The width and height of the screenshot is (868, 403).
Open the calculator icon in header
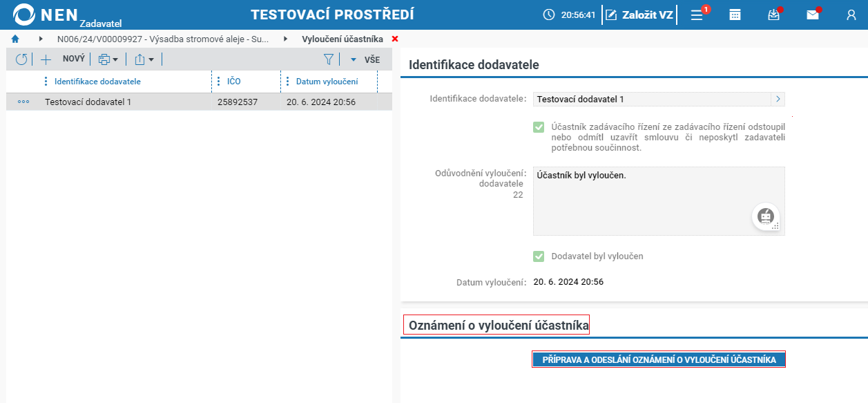pyautogui.click(x=735, y=15)
